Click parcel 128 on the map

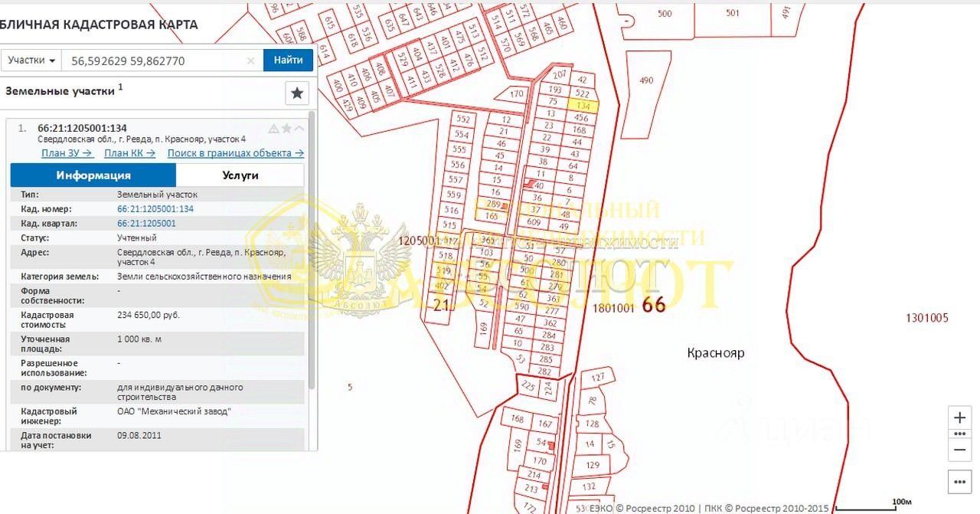pyautogui.click(x=592, y=424)
